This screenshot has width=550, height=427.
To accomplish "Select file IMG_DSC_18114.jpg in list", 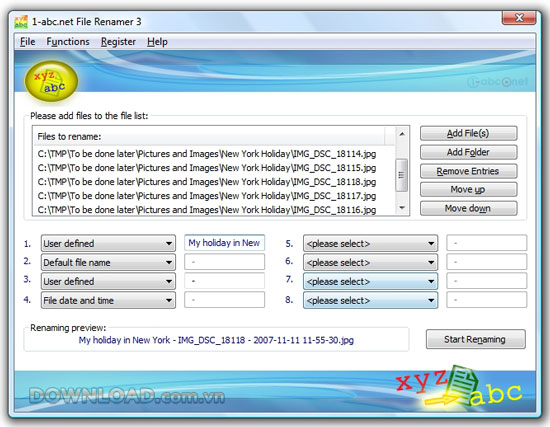I will point(207,154).
